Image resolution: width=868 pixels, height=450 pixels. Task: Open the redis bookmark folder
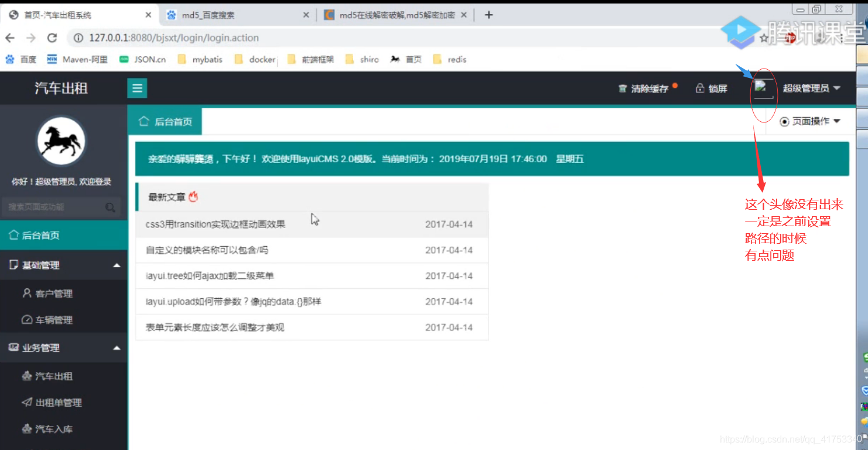450,59
